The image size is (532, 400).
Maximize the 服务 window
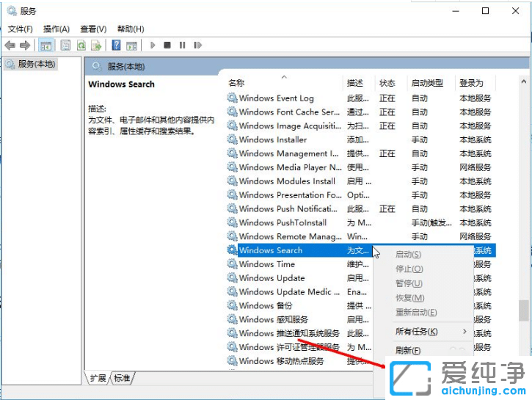[x=486, y=11]
